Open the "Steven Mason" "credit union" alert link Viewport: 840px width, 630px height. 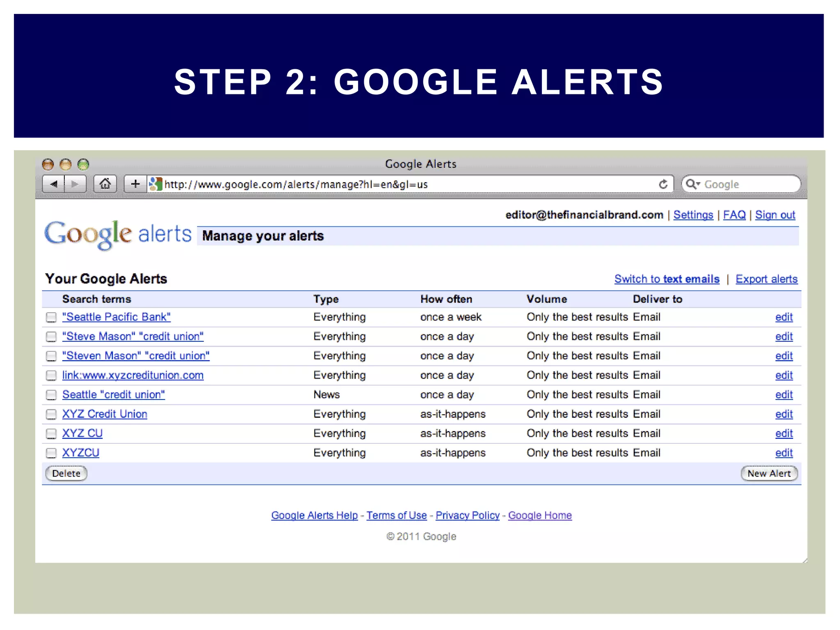(x=136, y=356)
